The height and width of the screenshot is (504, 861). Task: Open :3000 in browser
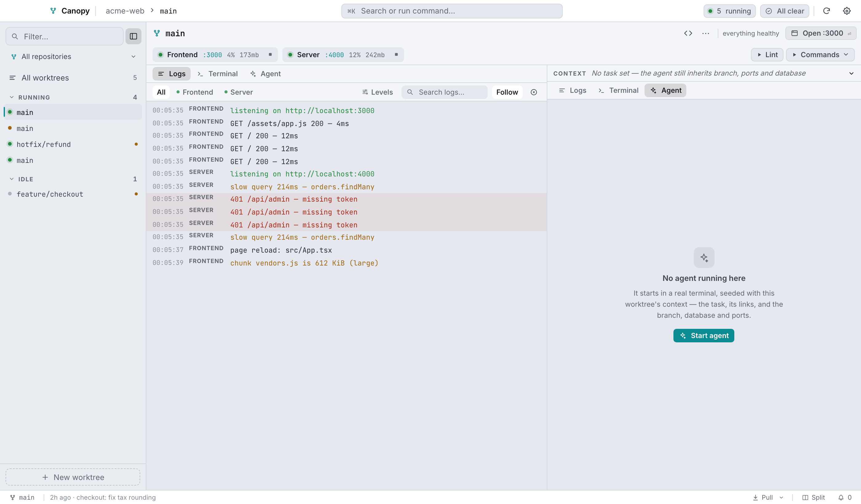820,33
